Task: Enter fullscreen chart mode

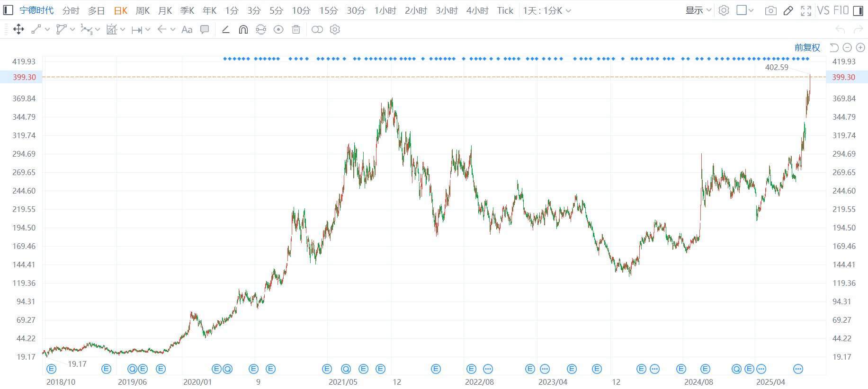Action: [x=805, y=10]
